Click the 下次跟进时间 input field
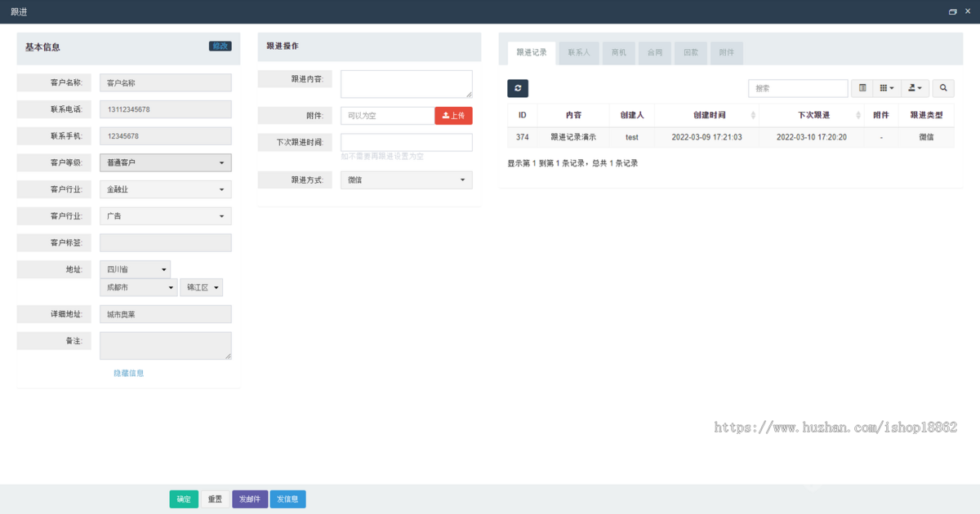980x514 pixels. coord(406,141)
